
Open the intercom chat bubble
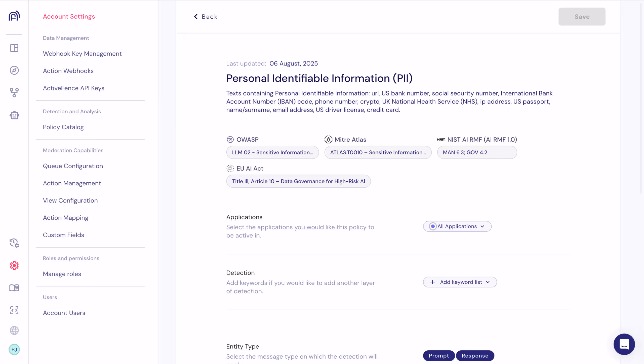(624, 344)
